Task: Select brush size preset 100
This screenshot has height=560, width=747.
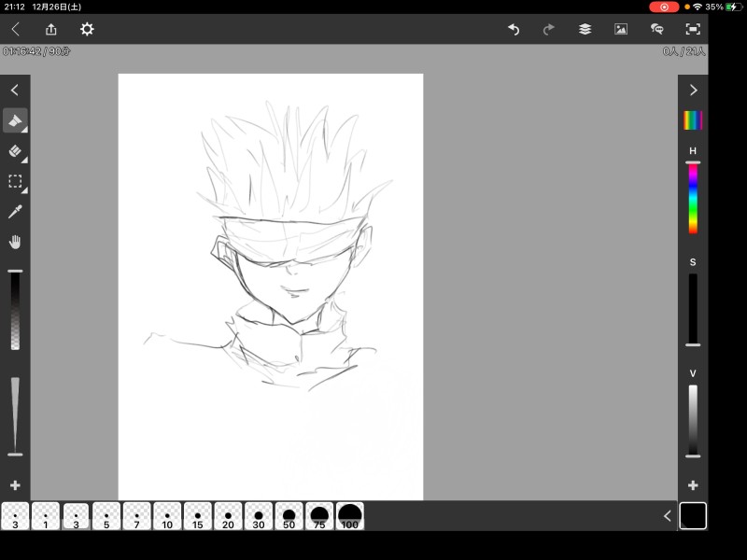Action: click(x=349, y=516)
